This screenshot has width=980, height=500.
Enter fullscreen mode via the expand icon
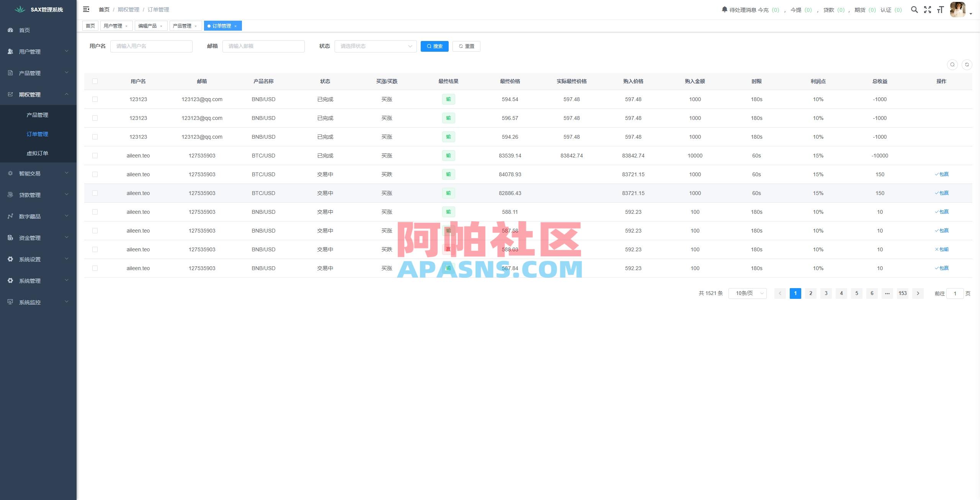(x=928, y=10)
